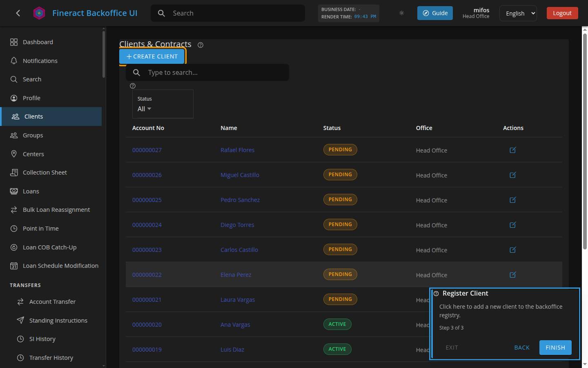Screen dimensions: 588x368
Task: Click the Bulk Loan Reassignment arrows icon
Action: coord(14,210)
